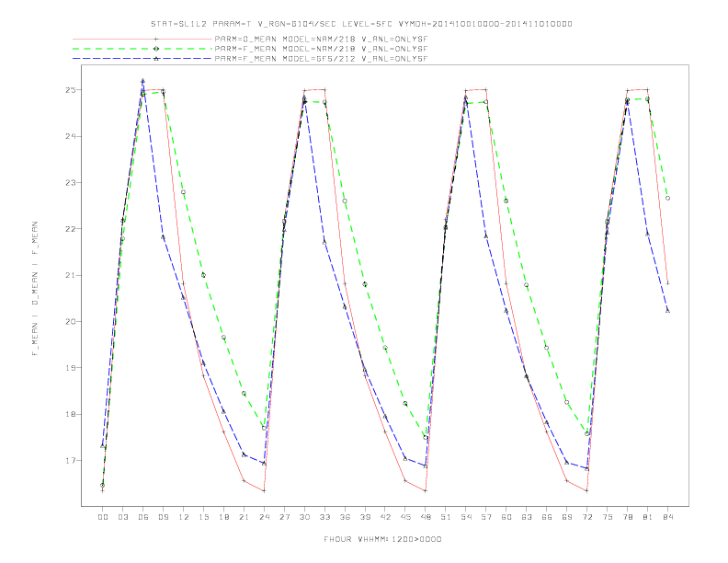Click the x-axis tick label 57
This screenshot has width=728, height=563.
click(x=486, y=517)
